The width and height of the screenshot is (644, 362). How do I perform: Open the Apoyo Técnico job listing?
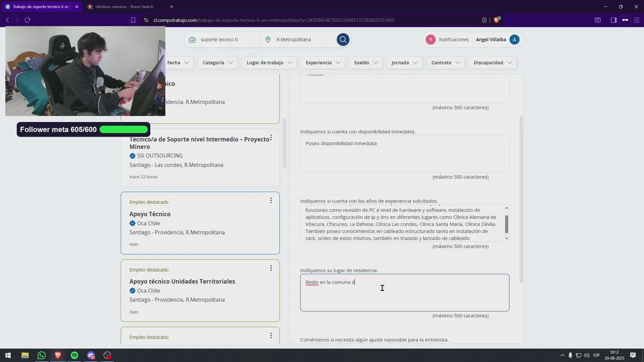point(150,214)
